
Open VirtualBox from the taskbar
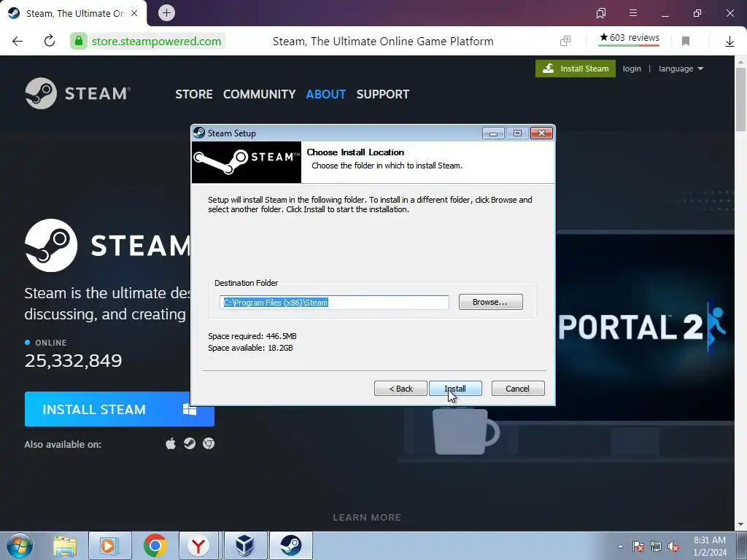tap(245, 545)
